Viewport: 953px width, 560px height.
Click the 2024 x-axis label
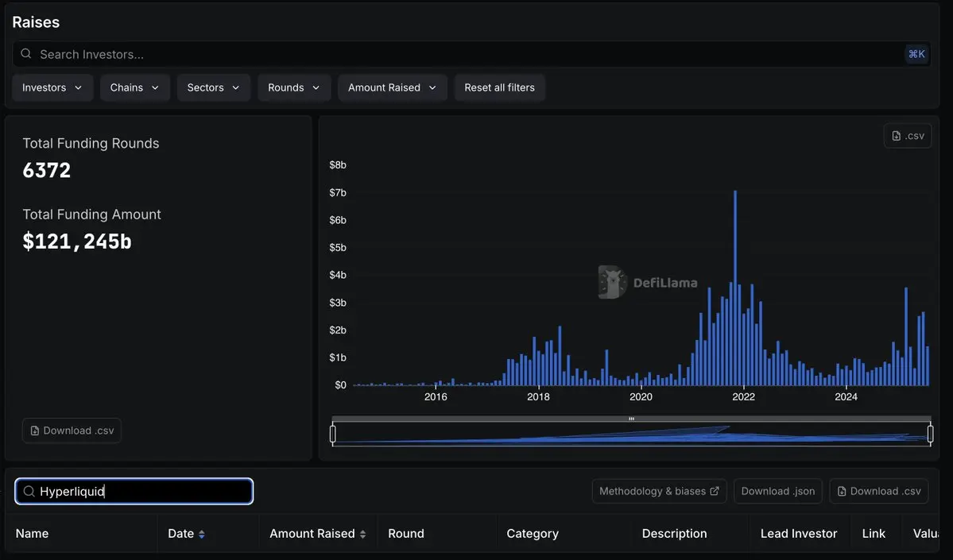(846, 396)
